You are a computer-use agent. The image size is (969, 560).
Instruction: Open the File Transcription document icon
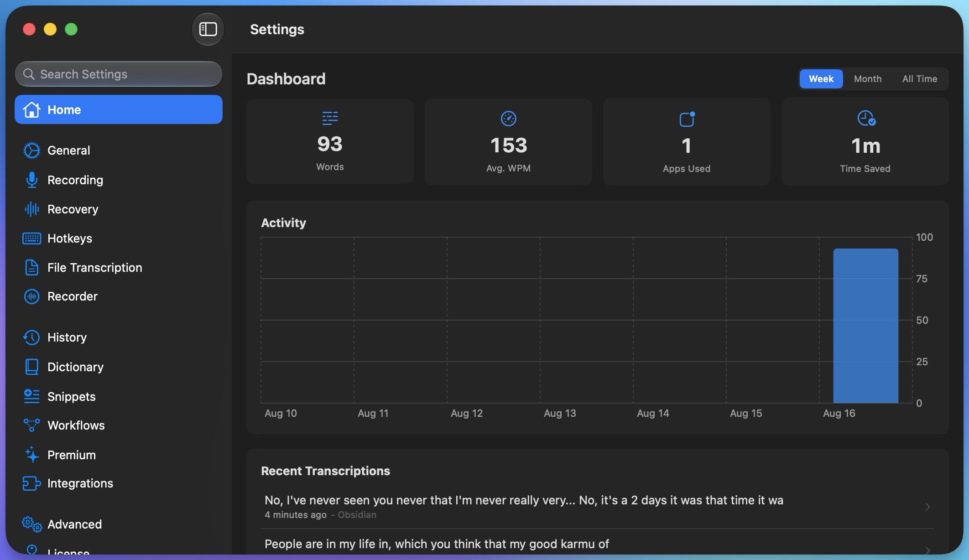[x=31, y=268]
